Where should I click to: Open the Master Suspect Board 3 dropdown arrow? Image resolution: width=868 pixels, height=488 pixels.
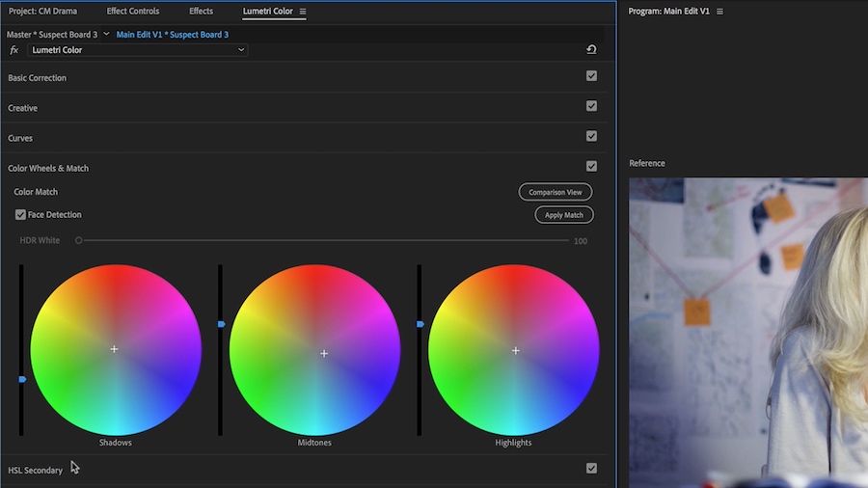click(x=106, y=34)
